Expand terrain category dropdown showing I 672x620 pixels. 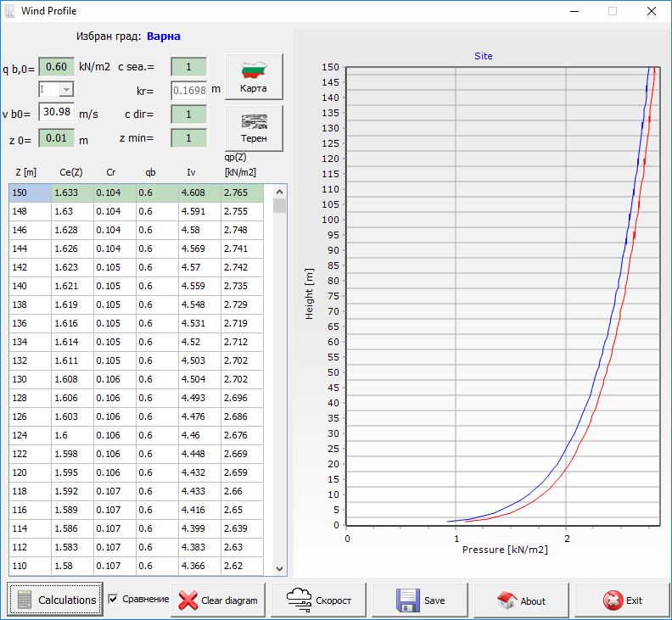[66, 89]
